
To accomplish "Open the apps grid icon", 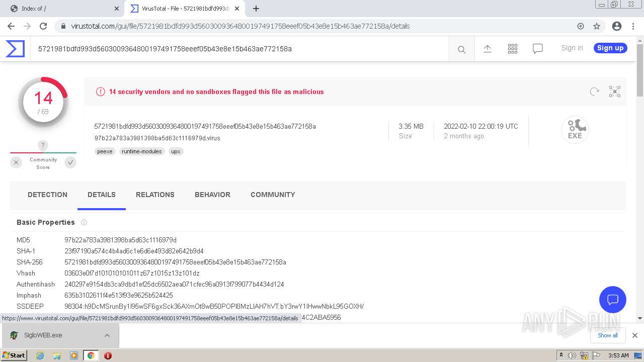I will point(512,49).
